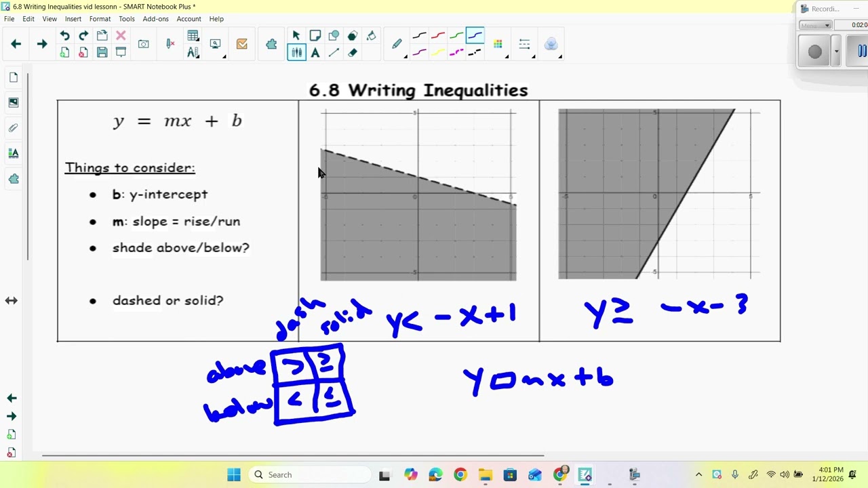Open the transparency properties dropdown

click(552, 44)
